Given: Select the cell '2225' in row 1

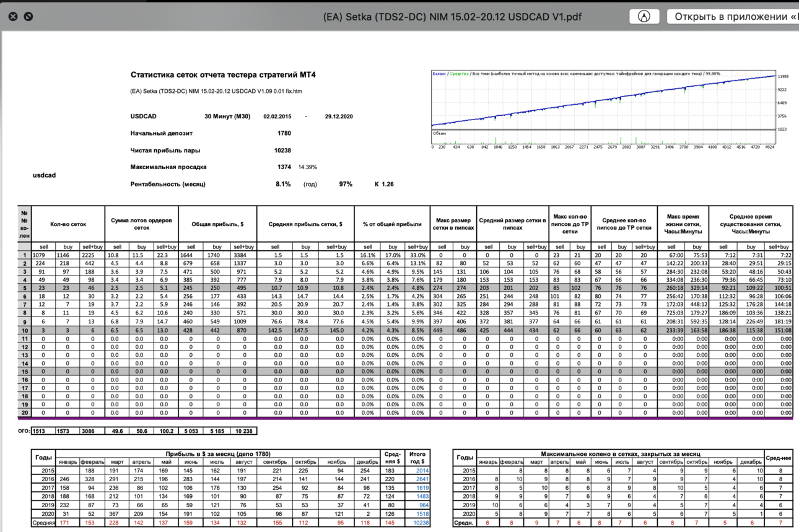Looking at the screenshot, I should pyautogui.click(x=92, y=255).
